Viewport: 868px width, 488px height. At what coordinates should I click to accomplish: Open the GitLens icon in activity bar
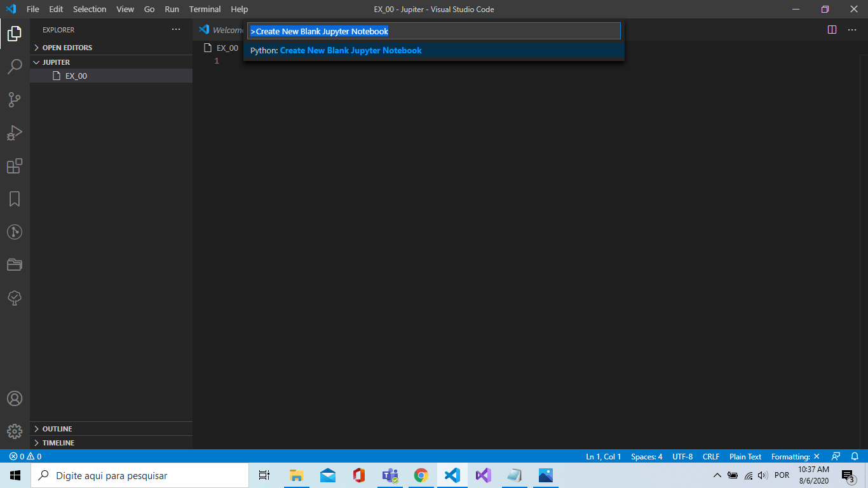pyautogui.click(x=15, y=232)
